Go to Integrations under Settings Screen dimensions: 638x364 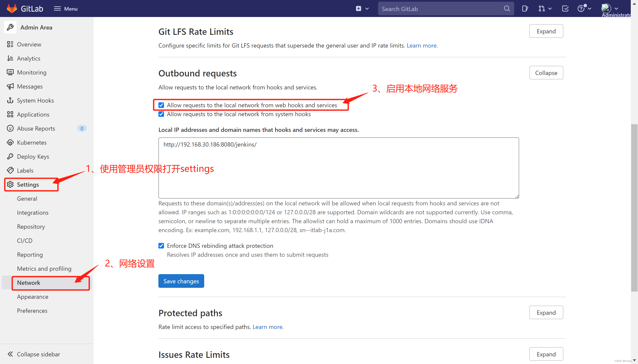[33, 213]
